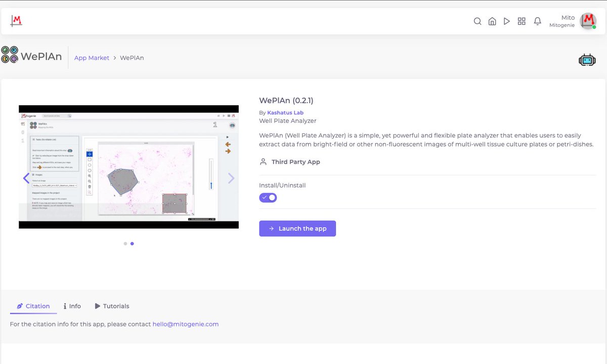Click the app screenshot preview image
607x364 pixels.
128,167
